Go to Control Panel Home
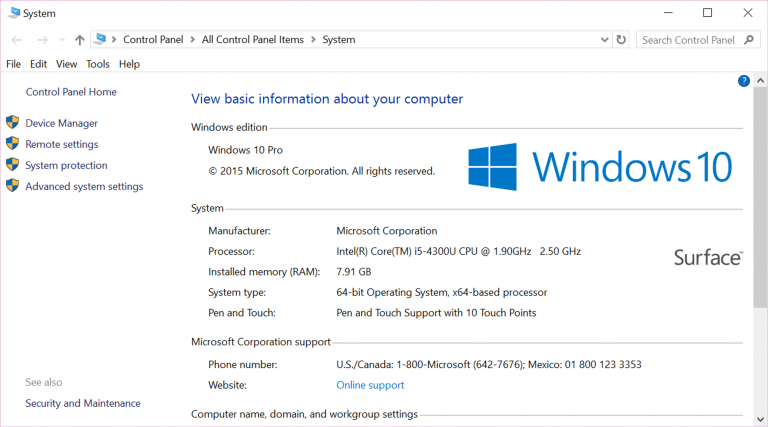 point(71,92)
